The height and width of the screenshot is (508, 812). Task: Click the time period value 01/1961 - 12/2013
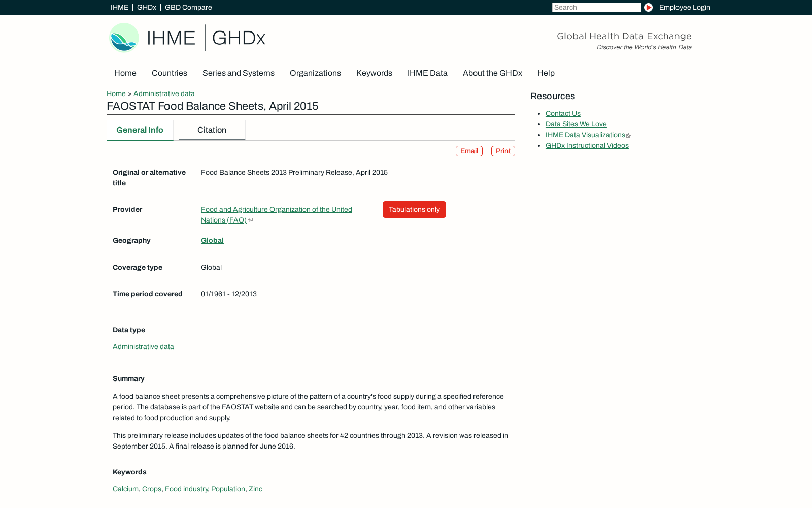click(x=229, y=294)
